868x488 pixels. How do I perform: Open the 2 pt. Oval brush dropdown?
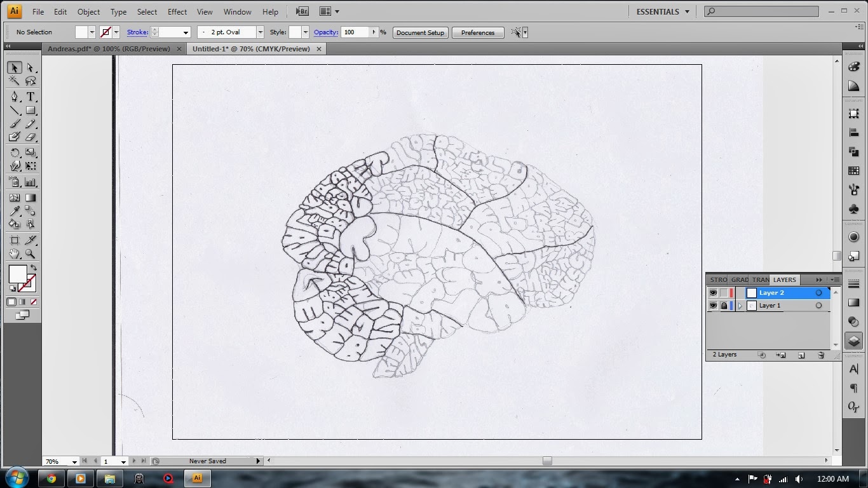(x=260, y=32)
